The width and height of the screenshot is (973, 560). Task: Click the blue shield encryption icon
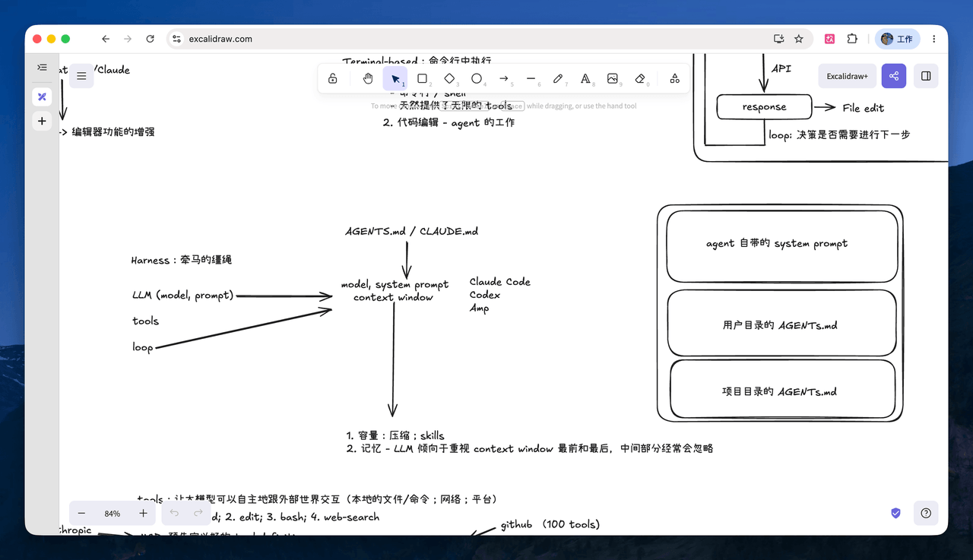[895, 513]
